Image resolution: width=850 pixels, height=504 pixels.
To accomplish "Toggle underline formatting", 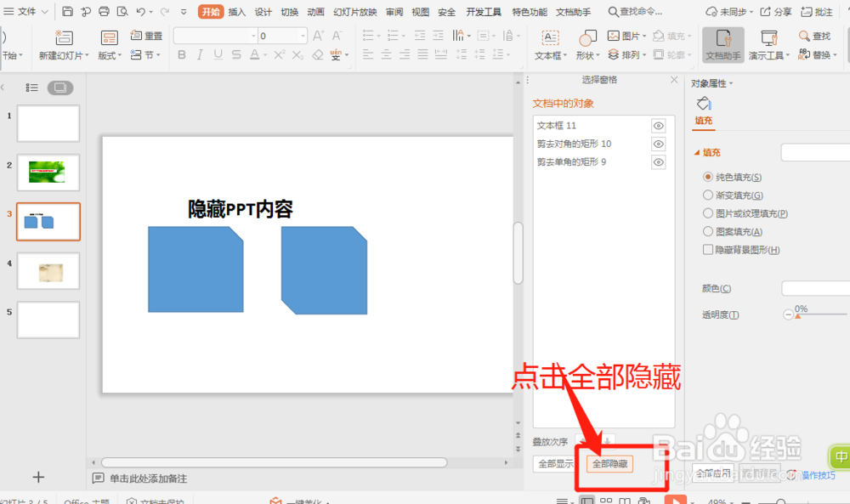I will [218, 54].
